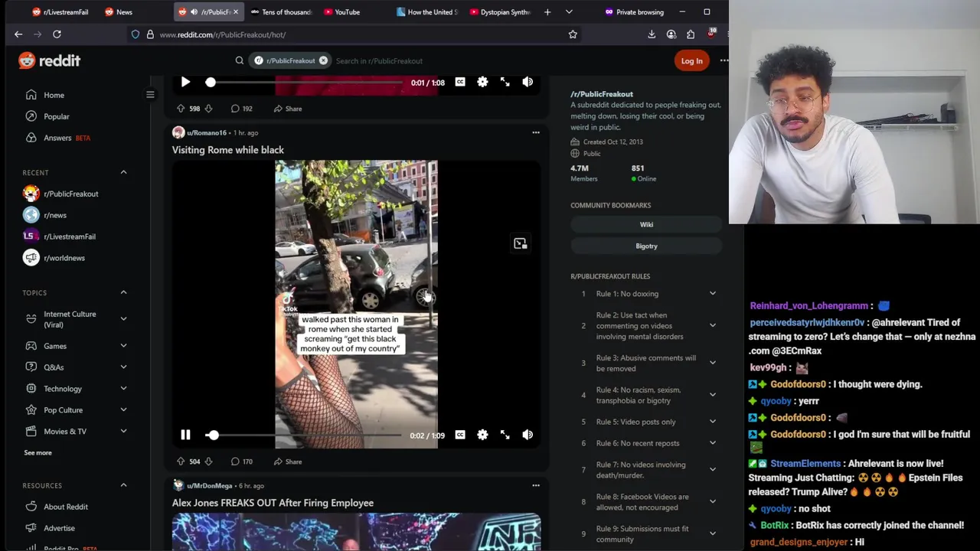Switch to the Dystopian Synth browser tab
This screenshot has height=551, width=980.
pos(500,12)
